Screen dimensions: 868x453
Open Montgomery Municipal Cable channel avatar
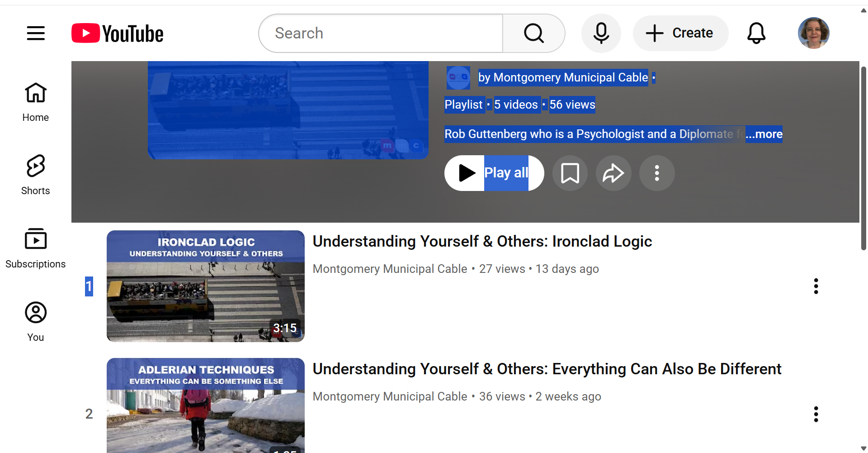(458, 78)
